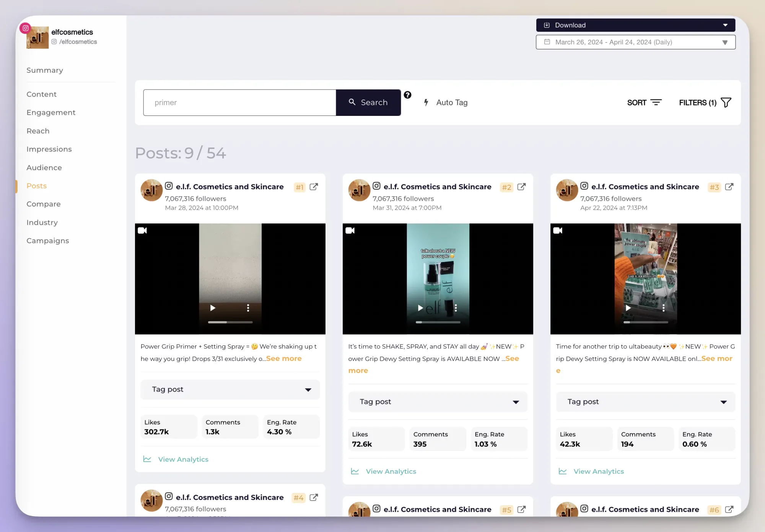This screenshot has width=765, height=532.
Task: Click the Instagram icon on post #1 header
Action: [x=169, y=186]
